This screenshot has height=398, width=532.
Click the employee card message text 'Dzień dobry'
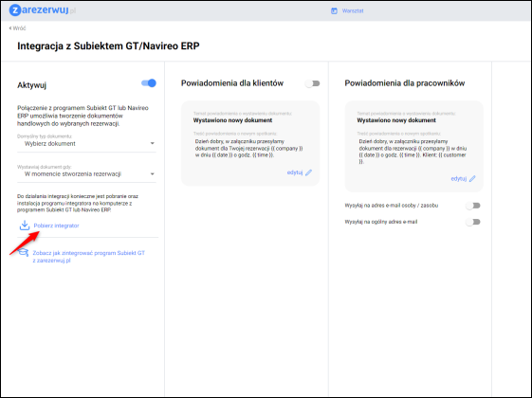413,152
